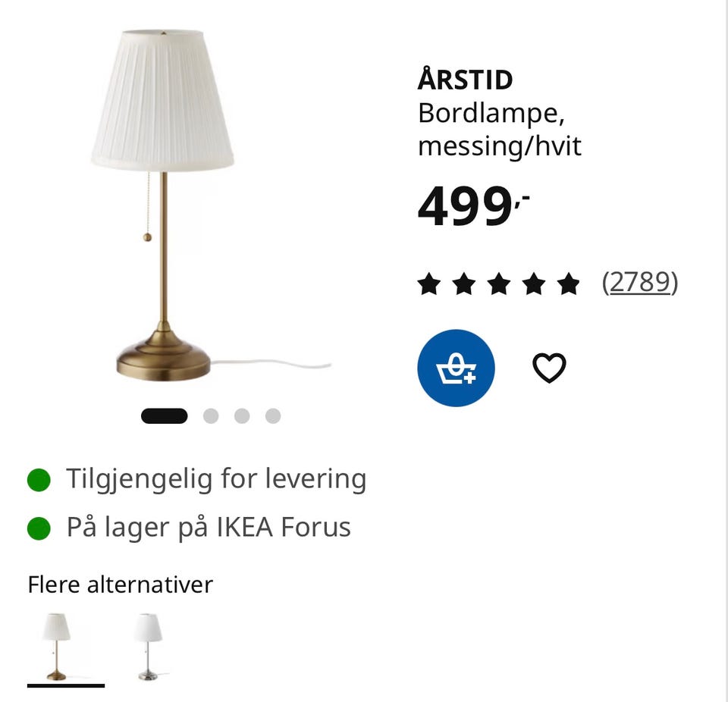
Task: Open the ÅRSTID product title
Action: point(465,79)
